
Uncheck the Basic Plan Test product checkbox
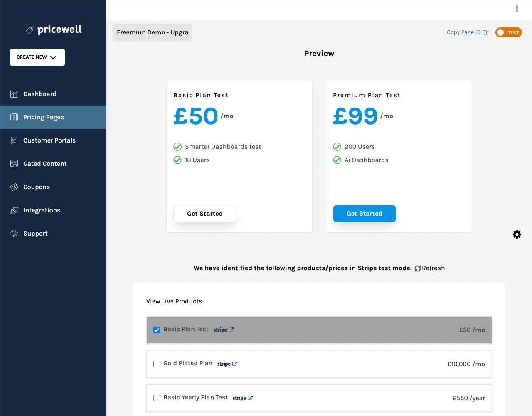[157, 330]
